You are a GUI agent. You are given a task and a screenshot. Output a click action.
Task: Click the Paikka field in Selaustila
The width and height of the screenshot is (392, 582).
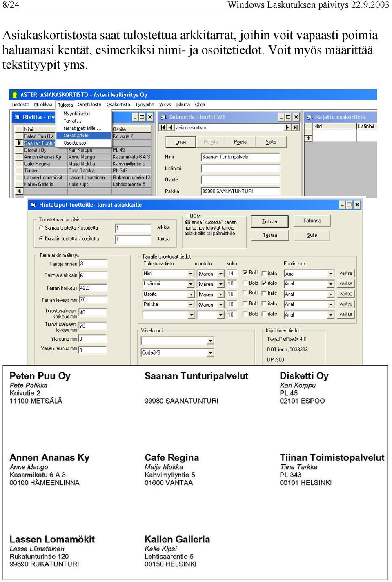click(241, 191)
